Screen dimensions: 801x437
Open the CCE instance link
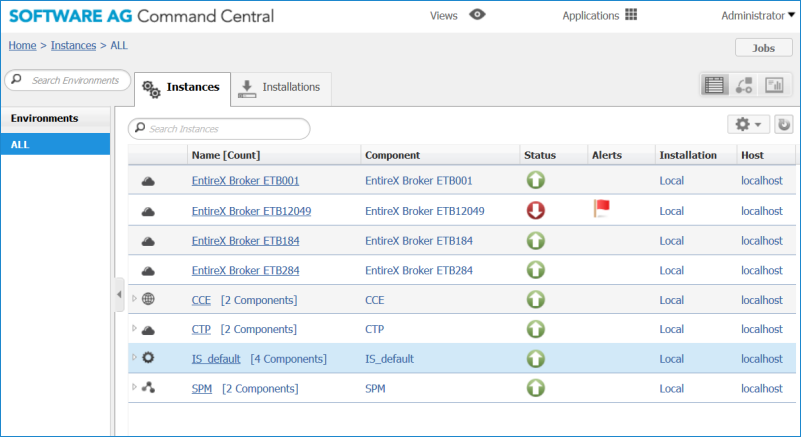pyautogui.click(x=201, y=300)
